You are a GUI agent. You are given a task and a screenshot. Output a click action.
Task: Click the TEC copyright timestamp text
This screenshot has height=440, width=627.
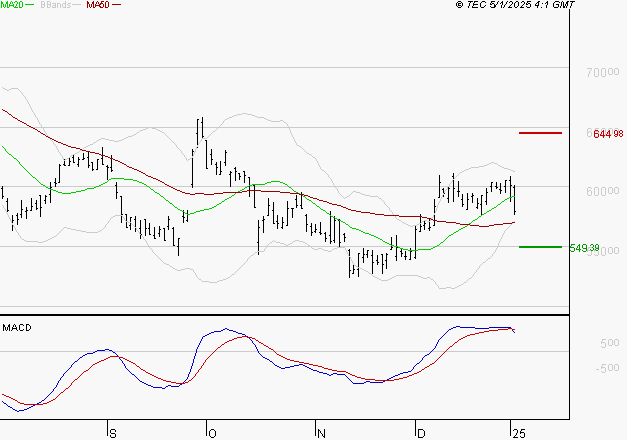click(515, 5)
